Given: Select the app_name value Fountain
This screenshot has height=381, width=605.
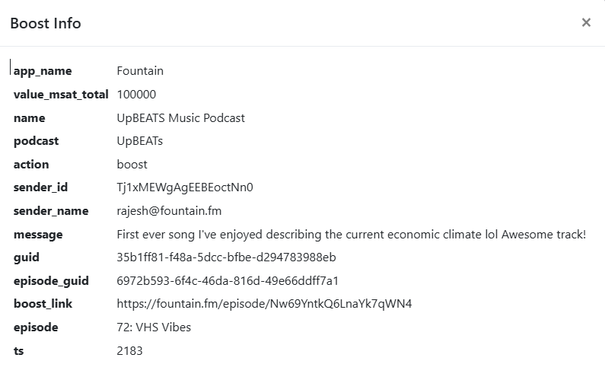Looking at the screenshot, I should point(140,71).
